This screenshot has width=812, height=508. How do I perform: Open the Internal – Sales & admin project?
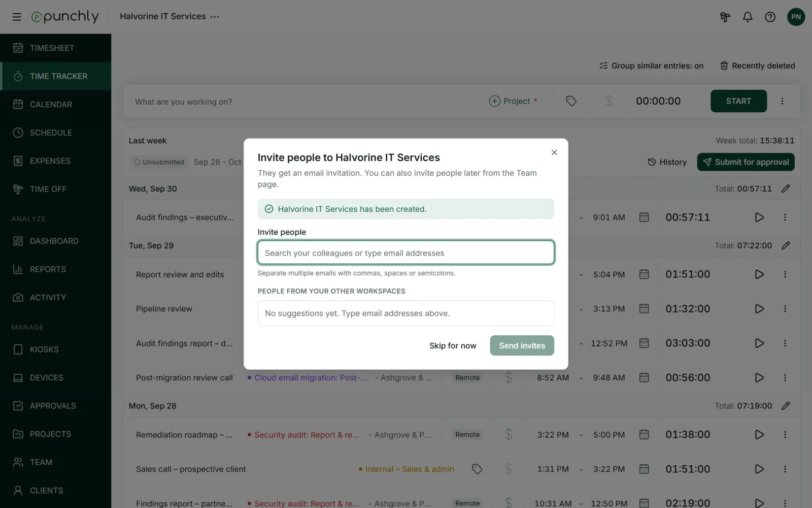407,469
